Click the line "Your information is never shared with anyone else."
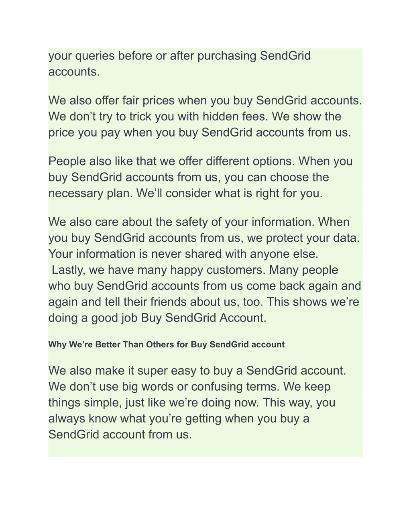The image size is (411, 532). pos(183,254)
